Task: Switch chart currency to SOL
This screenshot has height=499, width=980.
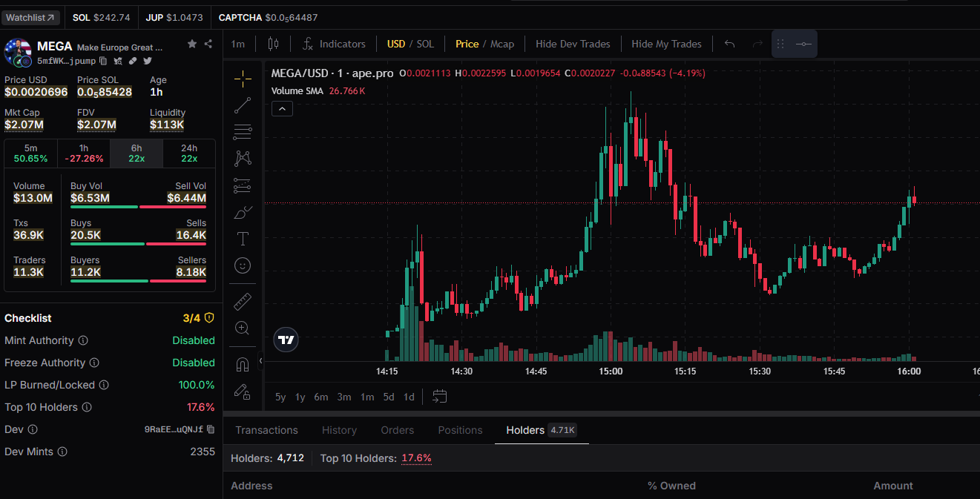Action: [x=425, y=44]
